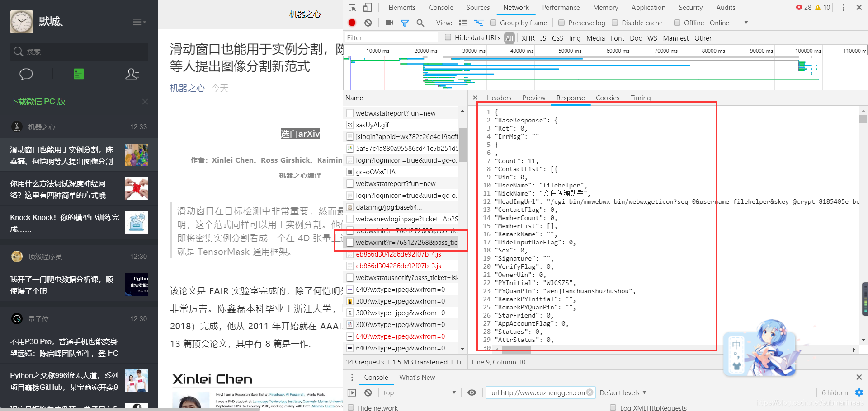Open the Headers tab of the request

click(499, 98)
